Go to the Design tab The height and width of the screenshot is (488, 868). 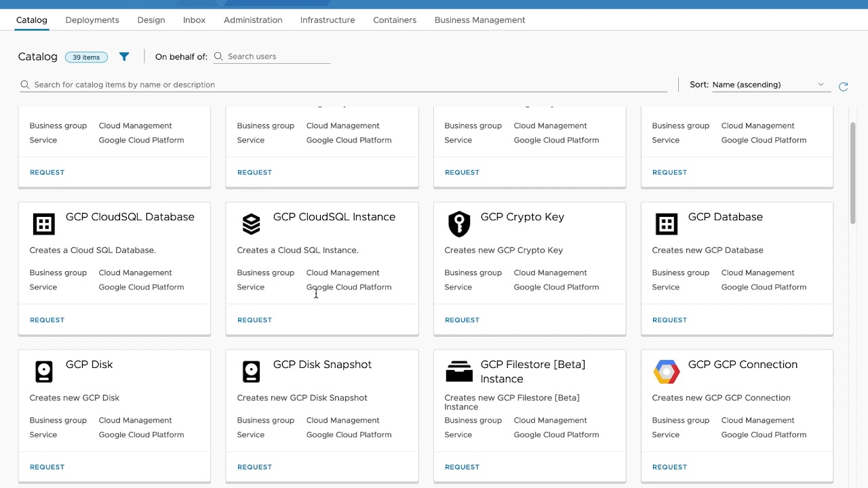coord(151,20)
